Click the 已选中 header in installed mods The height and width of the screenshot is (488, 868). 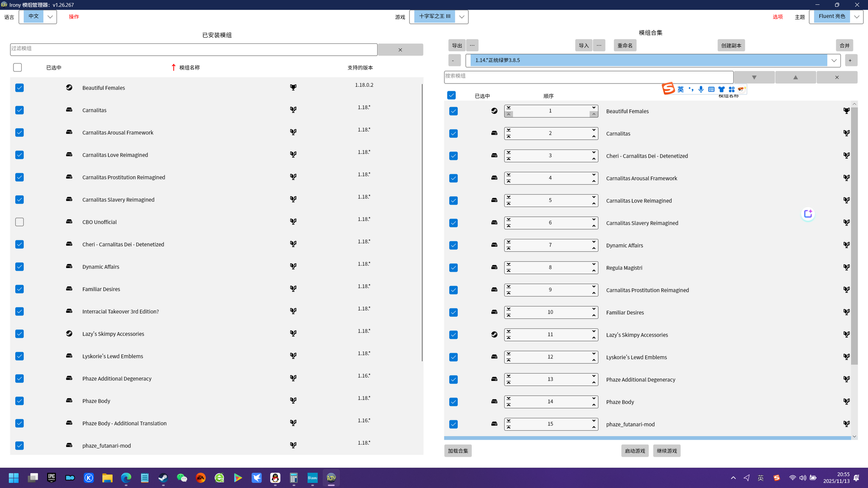point(54,67)
